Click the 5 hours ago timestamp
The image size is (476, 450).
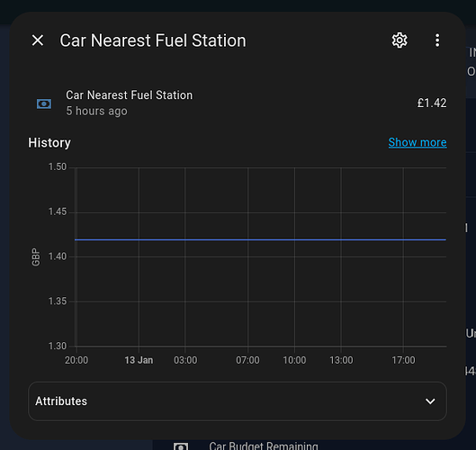click(x=97, y=111)
